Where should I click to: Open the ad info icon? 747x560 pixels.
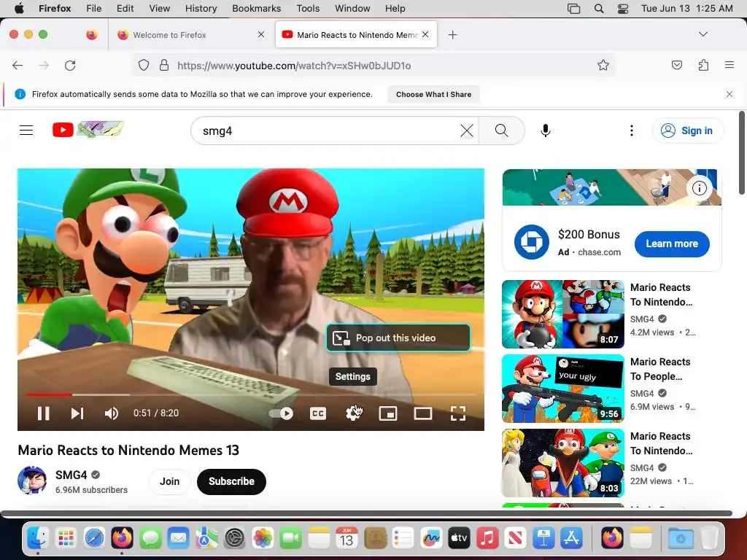coord(699,188)
